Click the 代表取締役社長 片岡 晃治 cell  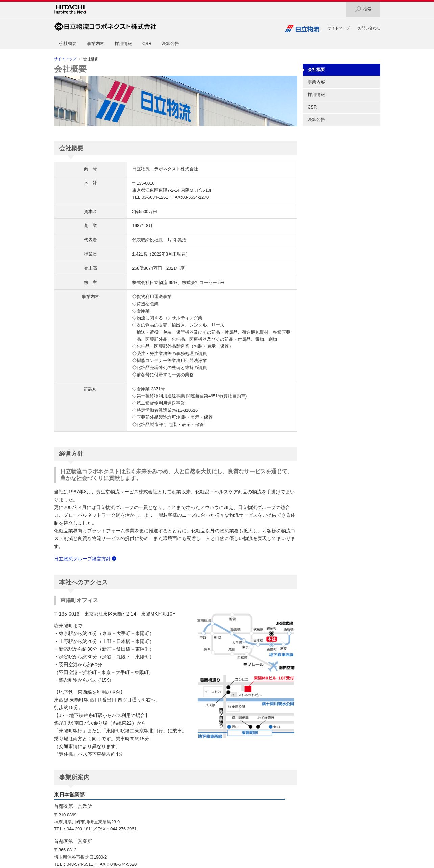212,240
